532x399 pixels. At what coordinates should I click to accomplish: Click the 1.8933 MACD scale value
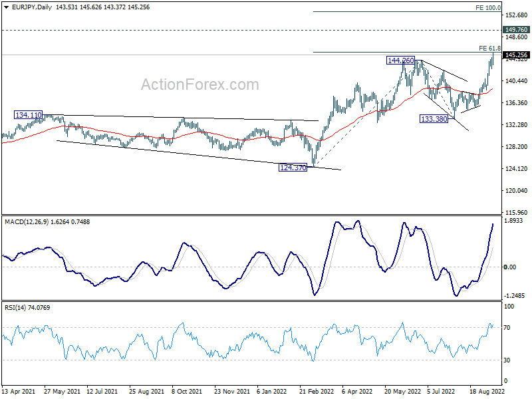click(x=513, y=221)
